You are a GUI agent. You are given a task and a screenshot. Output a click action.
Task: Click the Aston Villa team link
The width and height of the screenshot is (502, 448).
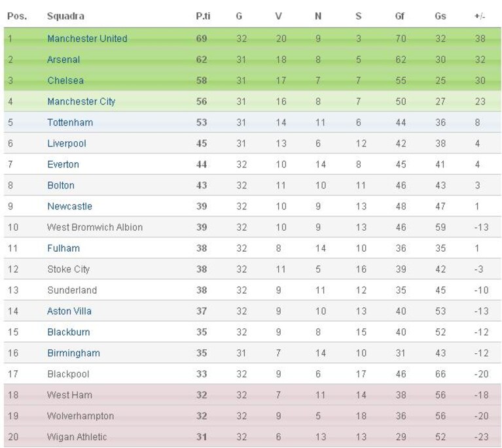coord(69,311)
